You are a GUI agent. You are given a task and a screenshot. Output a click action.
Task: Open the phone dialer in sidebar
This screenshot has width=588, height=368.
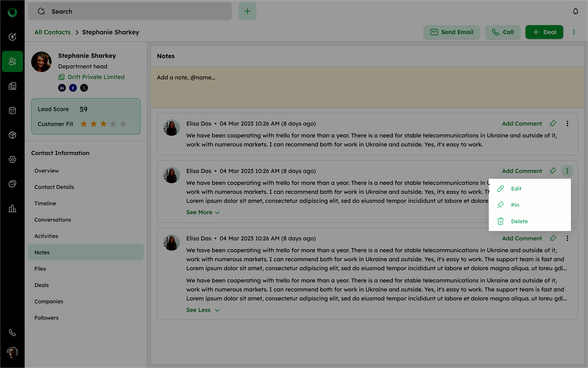[12, 333]
